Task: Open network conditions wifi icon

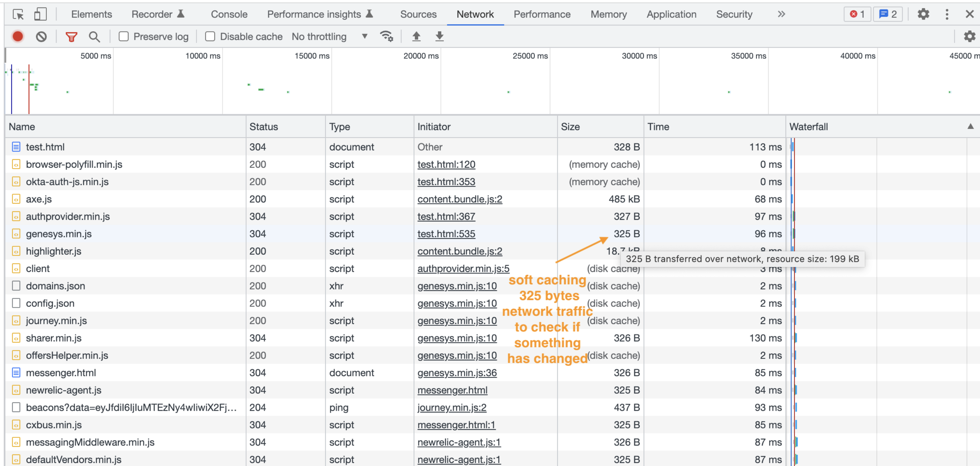Action: [x=387, y=36]
